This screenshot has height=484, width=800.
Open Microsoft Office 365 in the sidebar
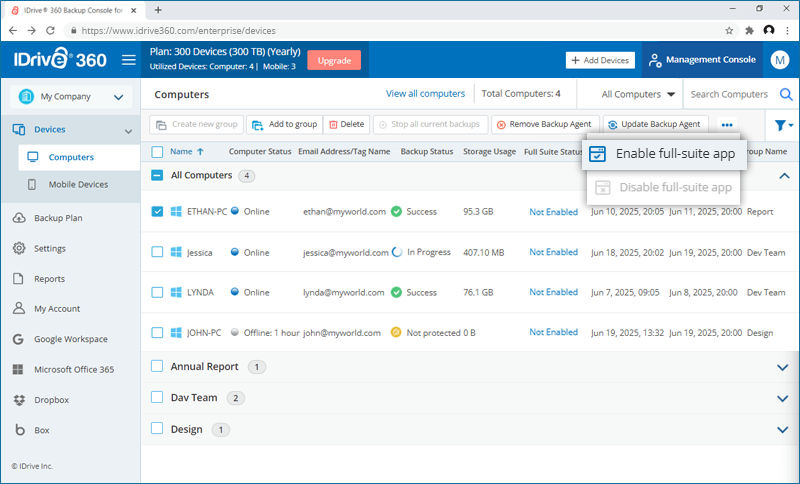[73, 369]
